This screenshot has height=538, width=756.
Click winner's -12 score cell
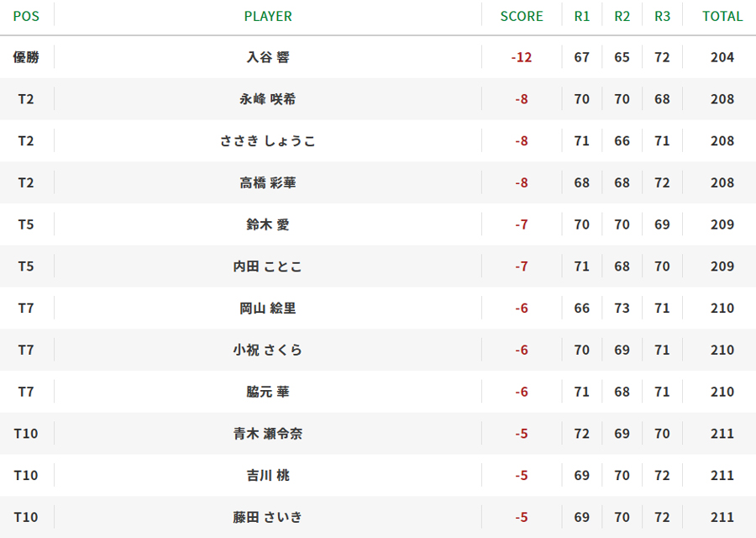[x=522, y=57]
